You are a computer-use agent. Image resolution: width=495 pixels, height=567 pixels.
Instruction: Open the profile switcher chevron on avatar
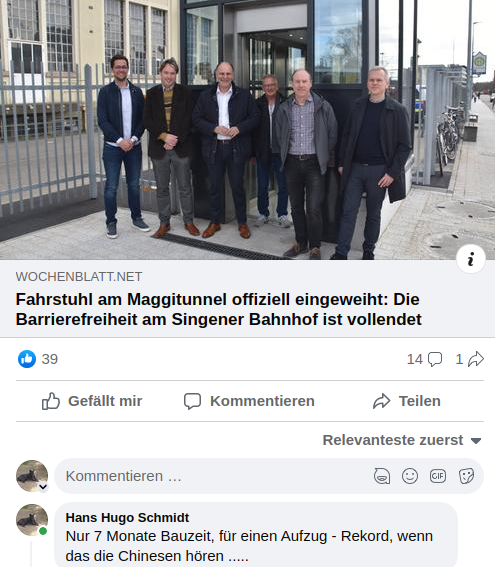[x=43, y=487]
